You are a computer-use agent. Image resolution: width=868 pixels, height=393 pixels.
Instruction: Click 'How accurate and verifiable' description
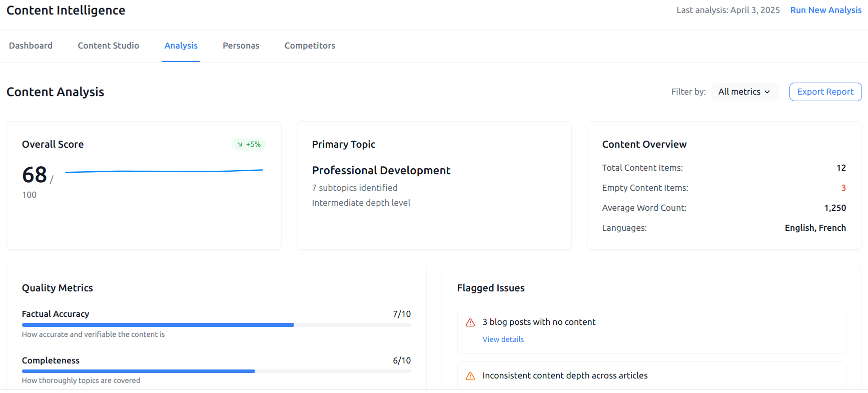[x=94, y=334]
